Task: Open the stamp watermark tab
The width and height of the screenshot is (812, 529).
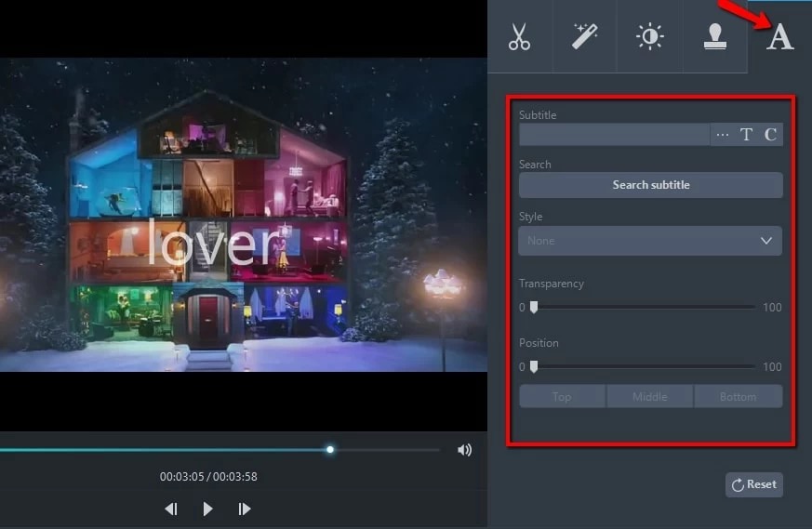Action: [x=715, y=36]
